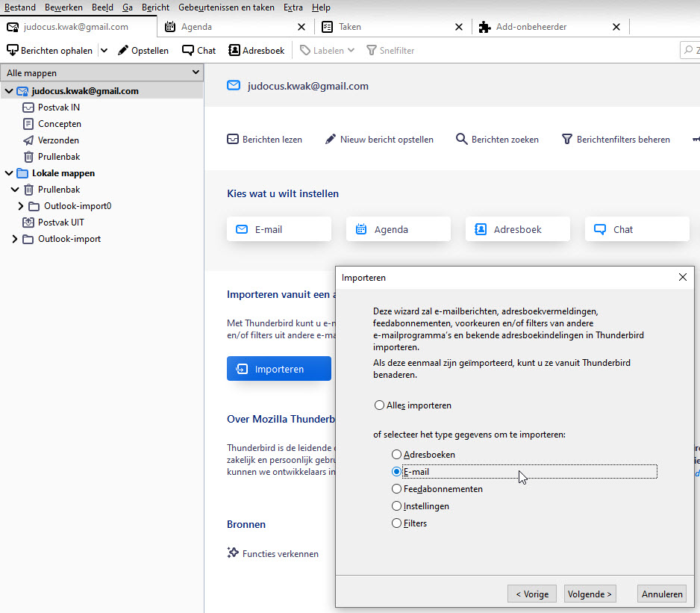Select the judocus.kwak@gmail.com mail tab

point(78,27)
